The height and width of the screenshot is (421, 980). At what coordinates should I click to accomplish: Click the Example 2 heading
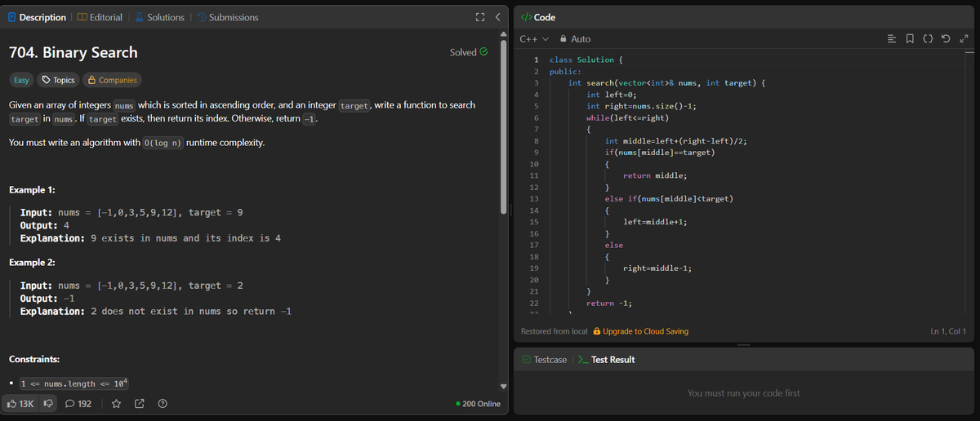(x=32, y=263)
